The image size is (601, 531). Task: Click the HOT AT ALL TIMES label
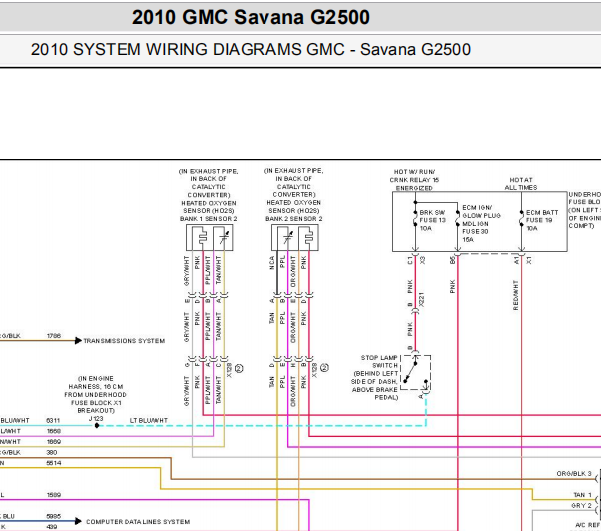(521, 184)
